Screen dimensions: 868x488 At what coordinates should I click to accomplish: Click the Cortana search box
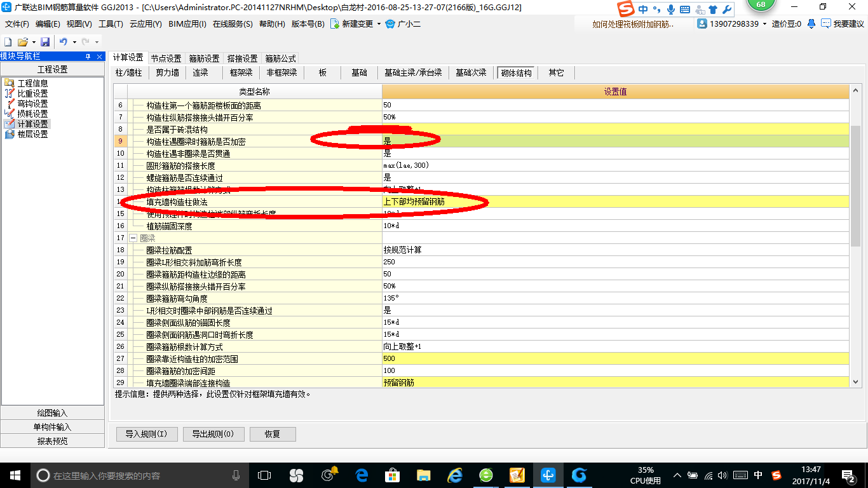pyautogui.click(x=139, y=475)
